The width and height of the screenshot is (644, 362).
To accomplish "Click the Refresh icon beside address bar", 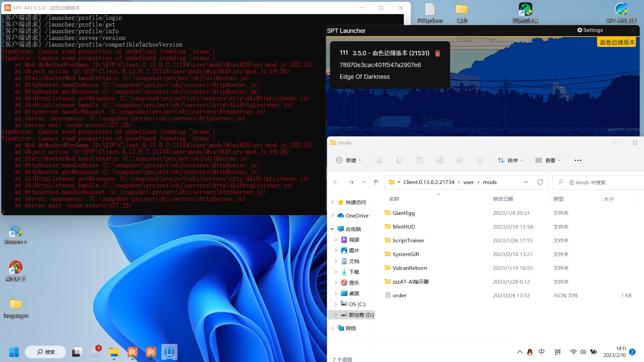I will coord(540,182).
